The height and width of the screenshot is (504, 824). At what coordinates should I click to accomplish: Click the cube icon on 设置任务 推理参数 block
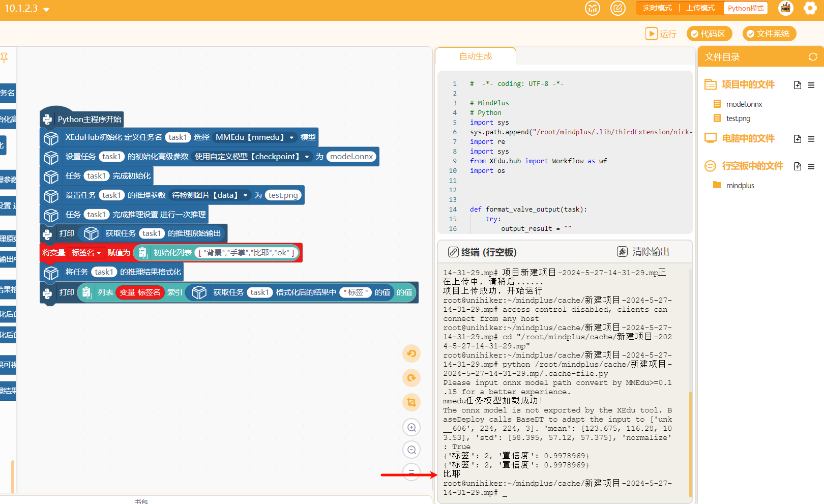click(x=51, y=196)
